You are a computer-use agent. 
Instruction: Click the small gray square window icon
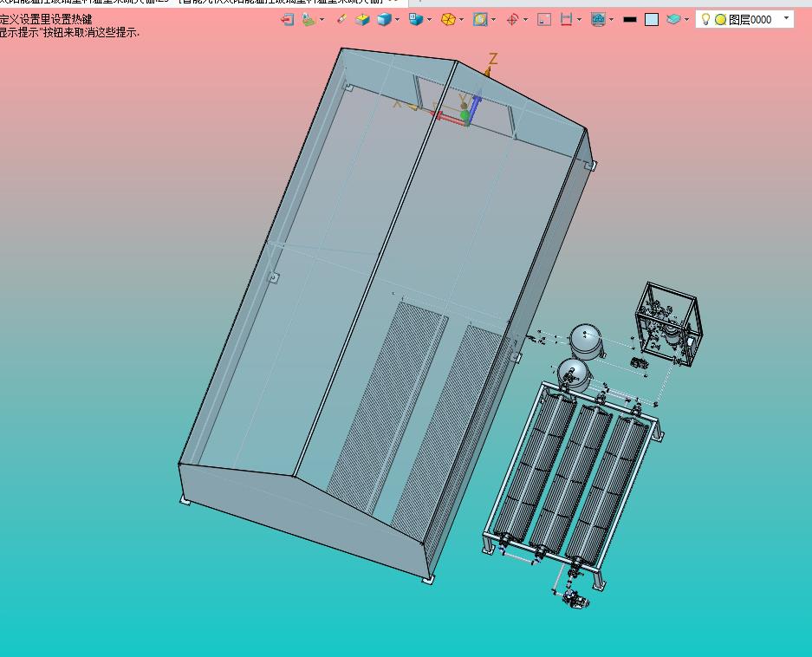[x=544, y=20]
